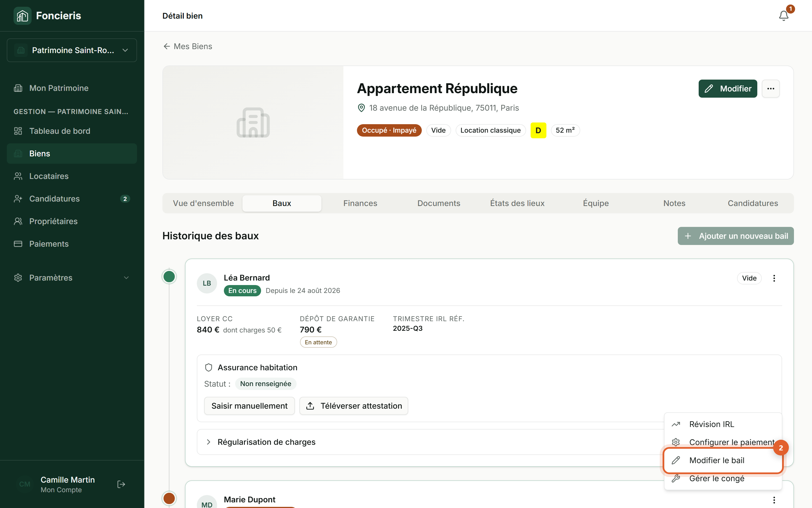Expand the Paramètres menu
The width and height of the screenshot is (812, 508).
tap(72, 277)
